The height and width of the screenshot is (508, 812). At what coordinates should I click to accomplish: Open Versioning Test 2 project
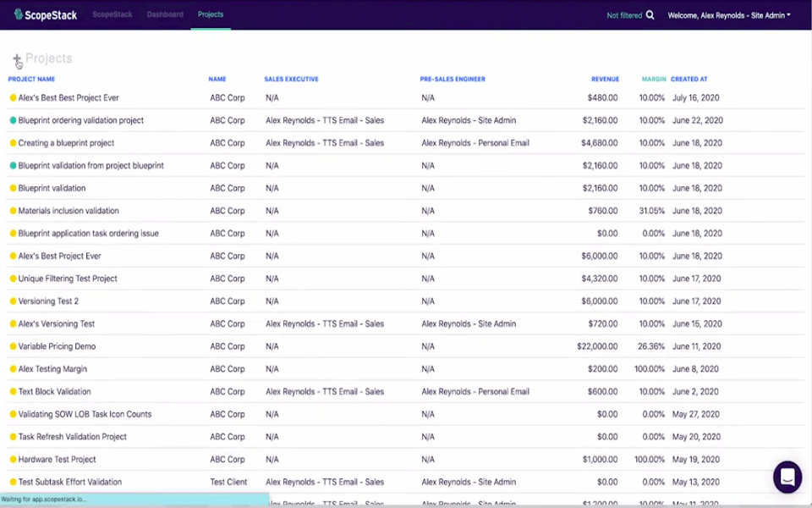48,301
